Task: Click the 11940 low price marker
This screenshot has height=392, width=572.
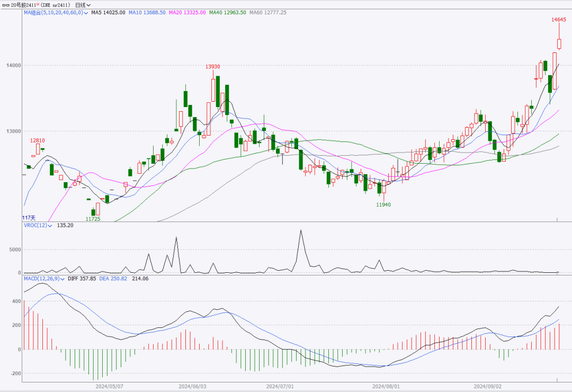Action: click(383, 204)
